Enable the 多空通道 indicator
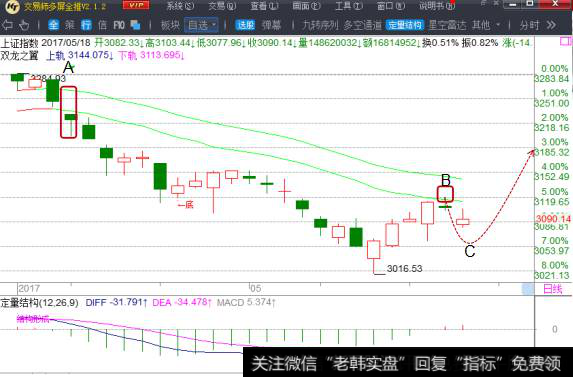The height and width of the screenshot is (377, 573). click(x=363, y=25)
